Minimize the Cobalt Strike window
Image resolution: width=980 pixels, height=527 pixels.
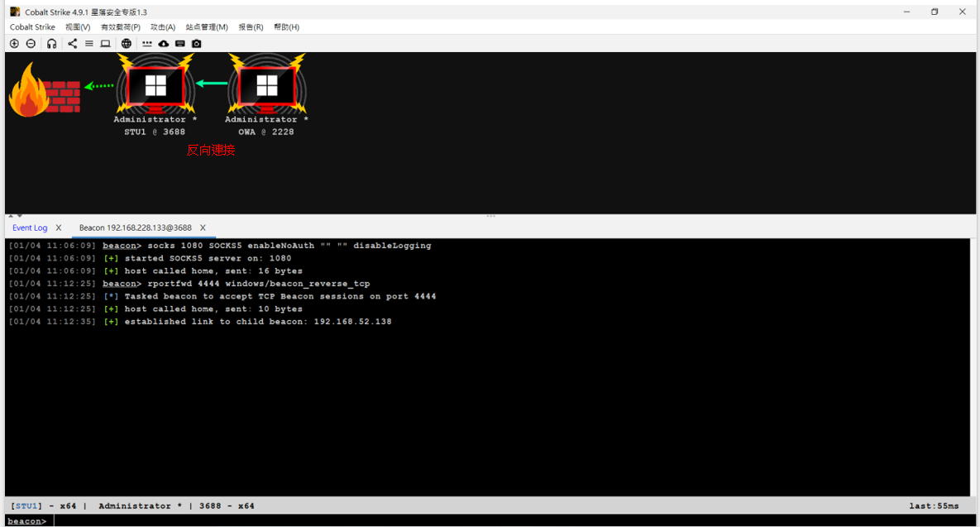[x=906, y=12]
